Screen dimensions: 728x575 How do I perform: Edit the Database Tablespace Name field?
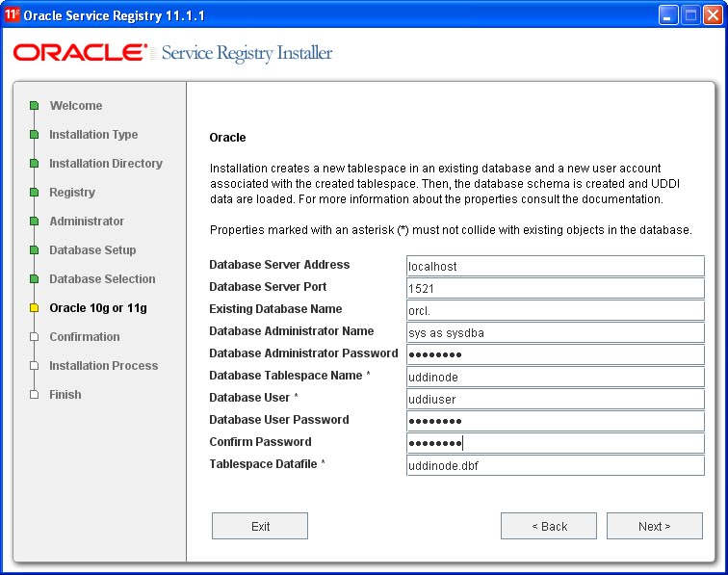(556, 377)
